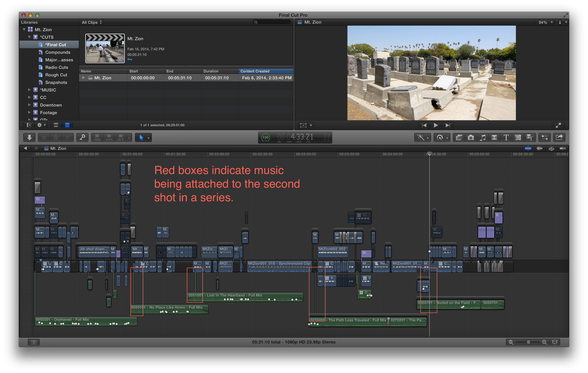The width and height of the screenshot is (588, 373).
Task: Expand the *MUSIC event
Action: 29,90
